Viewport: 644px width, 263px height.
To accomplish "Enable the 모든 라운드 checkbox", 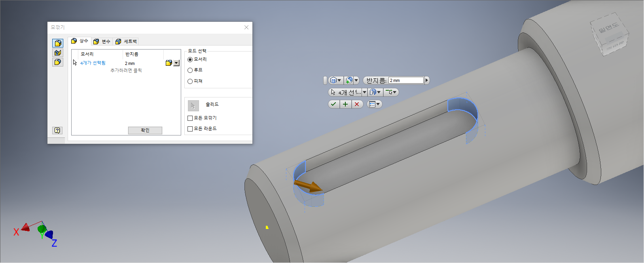I will [x=190, y=129].
